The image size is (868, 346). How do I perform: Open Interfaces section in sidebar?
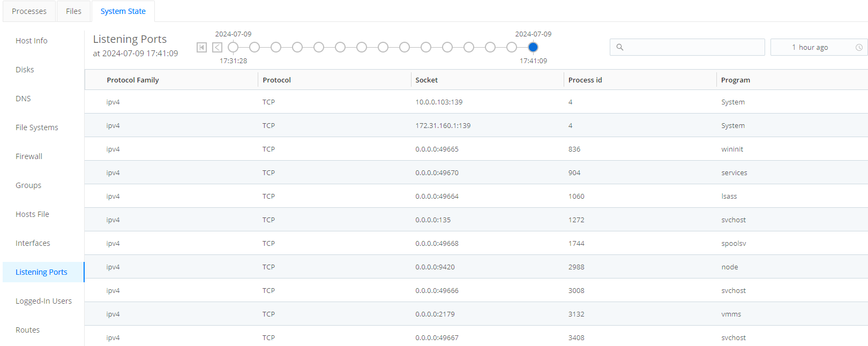[33, 243]
